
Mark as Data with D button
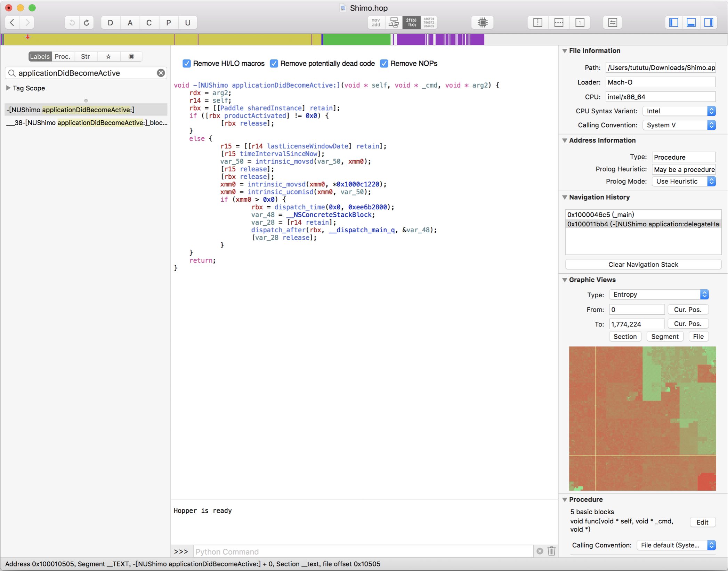111,23
